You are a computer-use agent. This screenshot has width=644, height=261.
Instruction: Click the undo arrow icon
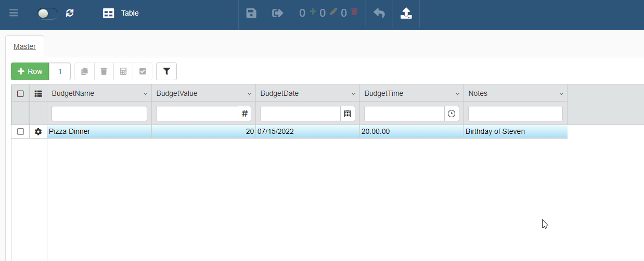379,13
